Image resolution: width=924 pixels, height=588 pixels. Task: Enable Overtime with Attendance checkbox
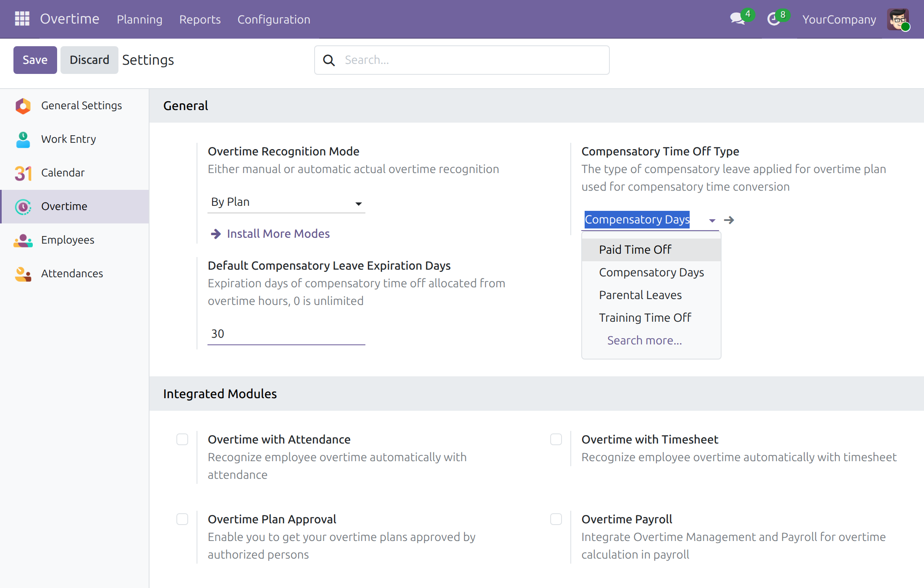click(x=182, y=439)
